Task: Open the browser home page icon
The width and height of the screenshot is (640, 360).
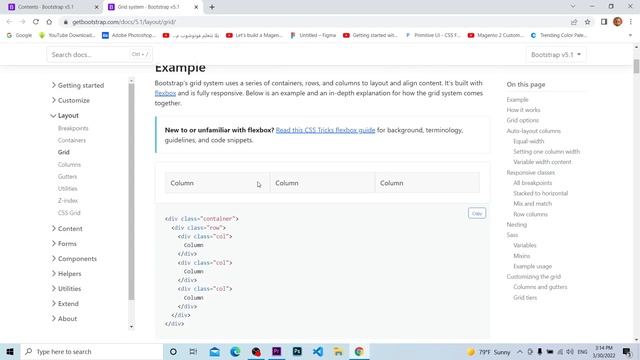Action: click(x=49, y=22)
